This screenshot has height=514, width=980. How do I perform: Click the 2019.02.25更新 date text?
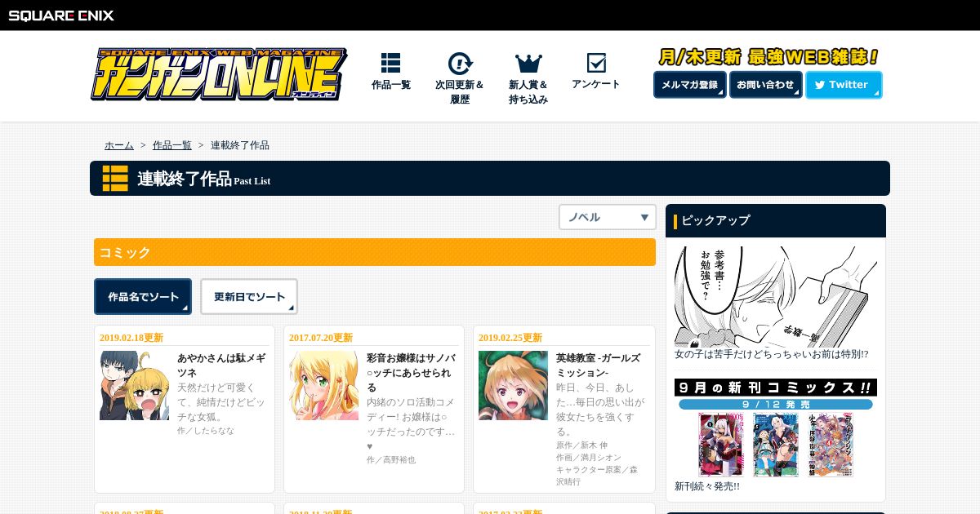(510, 338)
